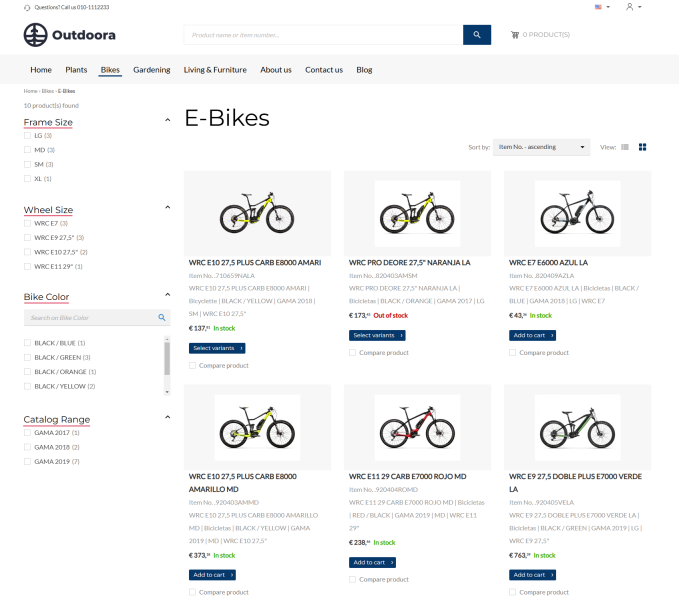Click the language flag icon
This screenshot has width=679, height=600.
coord(599,7)
